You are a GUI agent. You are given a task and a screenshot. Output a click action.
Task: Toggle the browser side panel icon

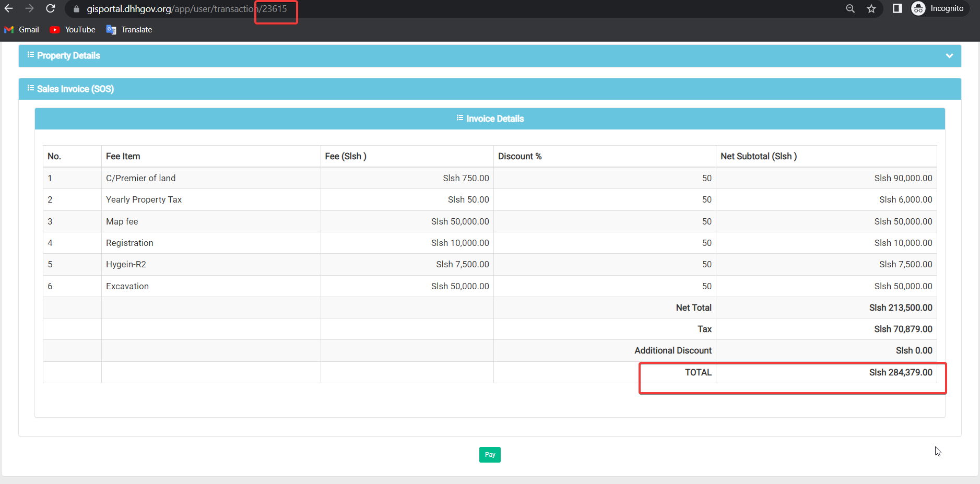[898, 8]
